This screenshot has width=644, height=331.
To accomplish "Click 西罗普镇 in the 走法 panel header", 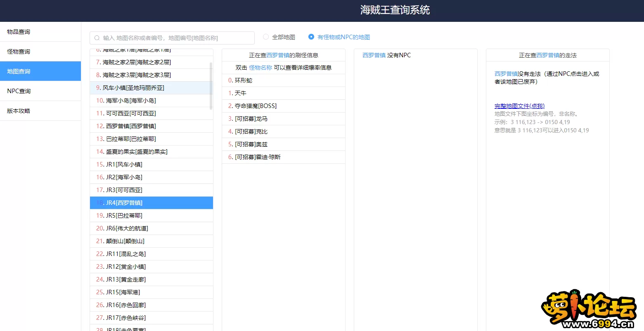I will (548, 55).
